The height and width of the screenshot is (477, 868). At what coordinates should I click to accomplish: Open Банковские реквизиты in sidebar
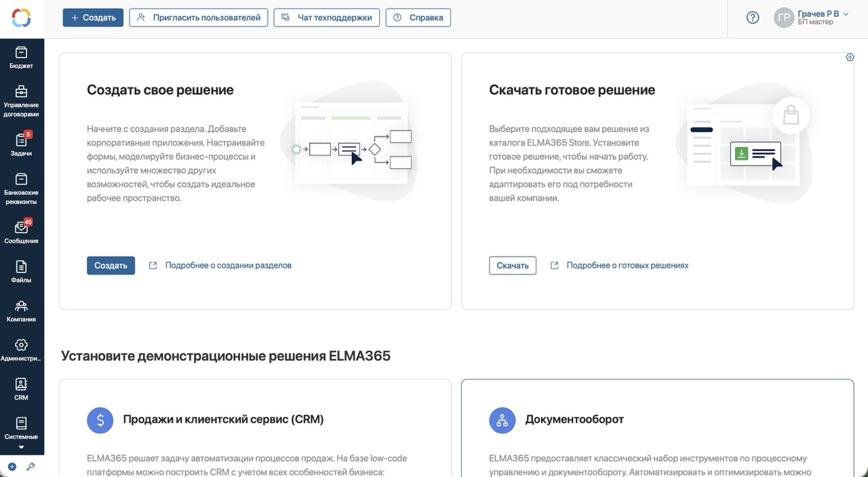[x=21, y=188]
